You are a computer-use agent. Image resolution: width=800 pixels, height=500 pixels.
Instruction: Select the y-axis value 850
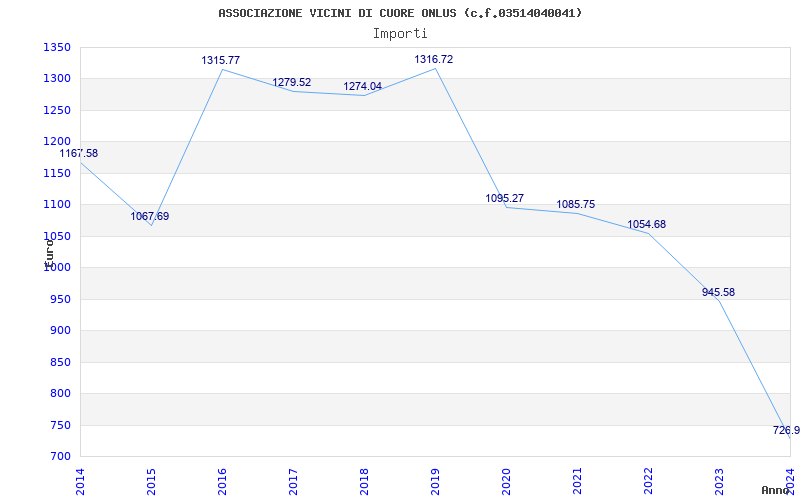pos(60,362)
